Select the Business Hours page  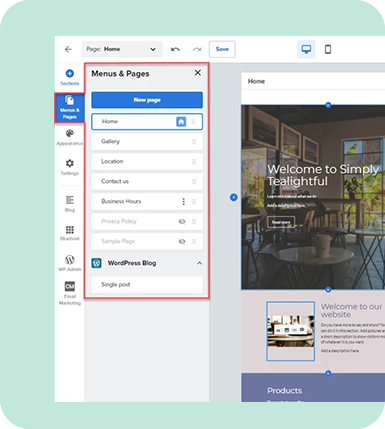(x=147, y=202)
